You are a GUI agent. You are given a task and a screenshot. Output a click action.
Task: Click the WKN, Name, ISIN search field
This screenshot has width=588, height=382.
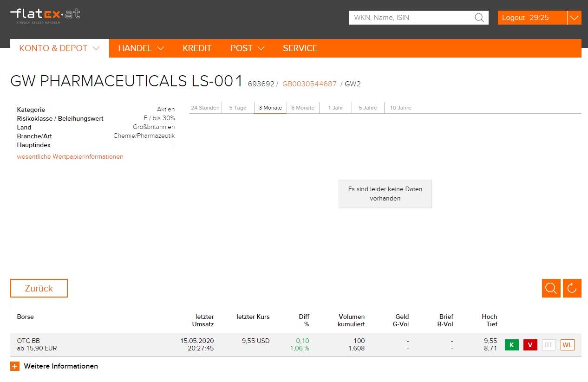[x=412, y=18]
